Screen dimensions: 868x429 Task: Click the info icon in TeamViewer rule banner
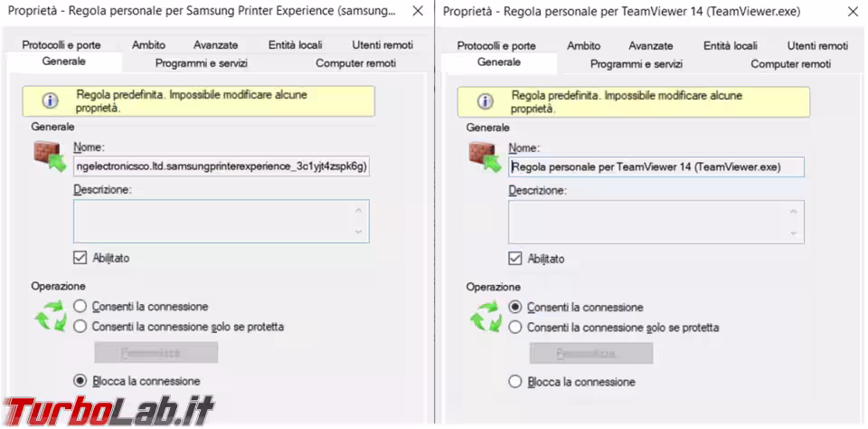(x=486, y=101)
